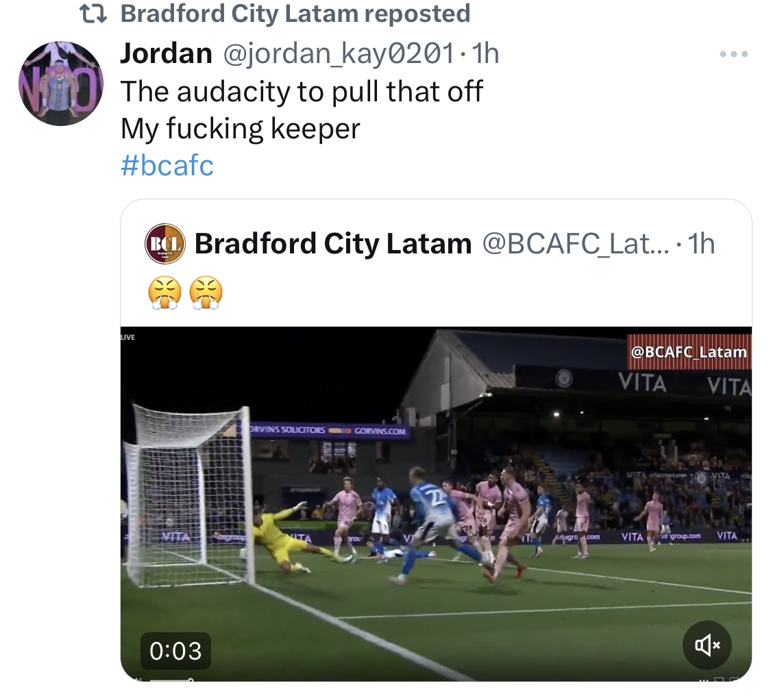Click the video progress bar

[172, 680]
